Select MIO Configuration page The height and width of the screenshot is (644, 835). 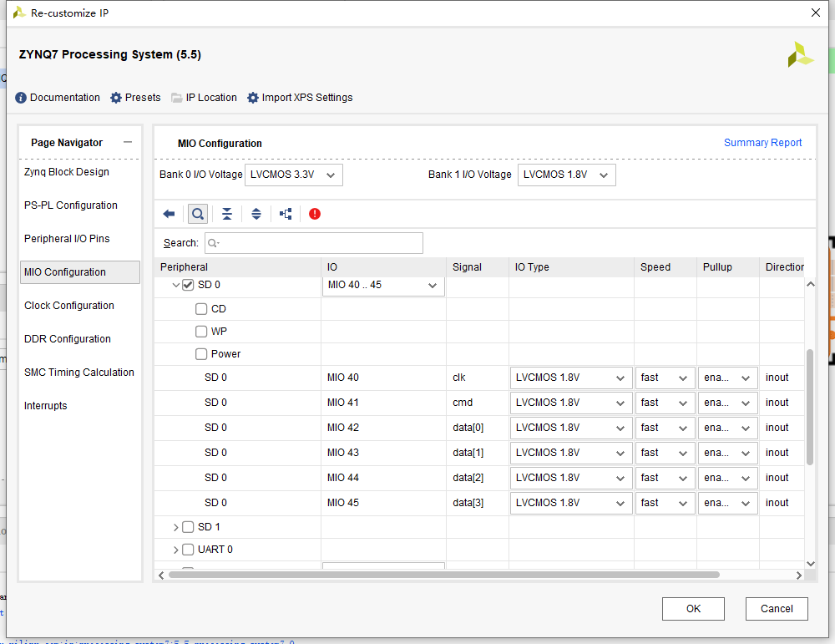click(80, 272)
